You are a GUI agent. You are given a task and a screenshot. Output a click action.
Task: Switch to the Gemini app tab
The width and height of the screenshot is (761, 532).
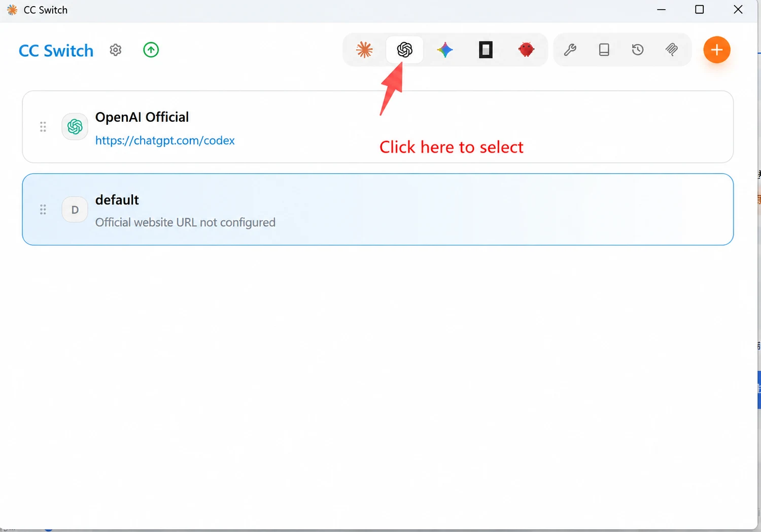tap(445, 50)
